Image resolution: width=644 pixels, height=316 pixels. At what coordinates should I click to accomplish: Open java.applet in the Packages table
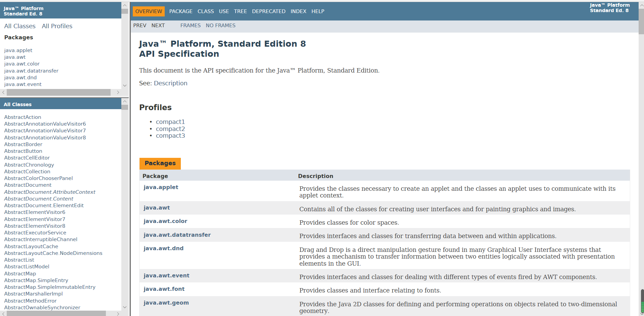[161, 187]
